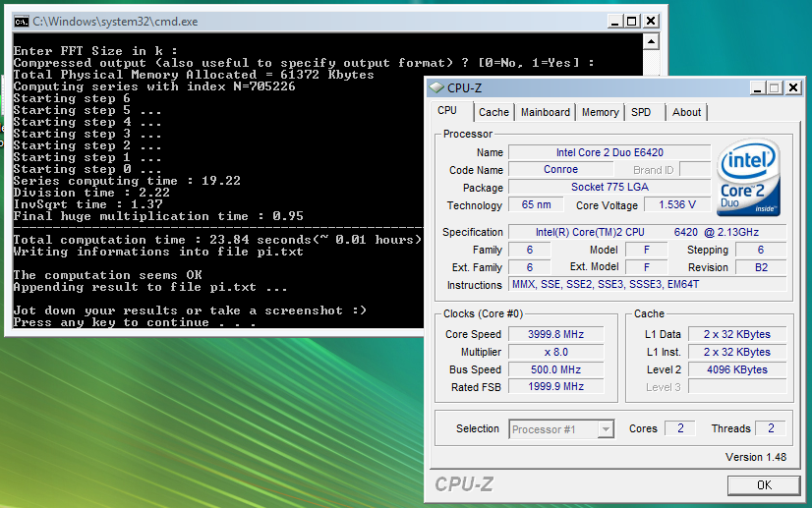
Task: Click the Bus Speed value '500.0 MHz'
Action: click(x=555, y=369)
